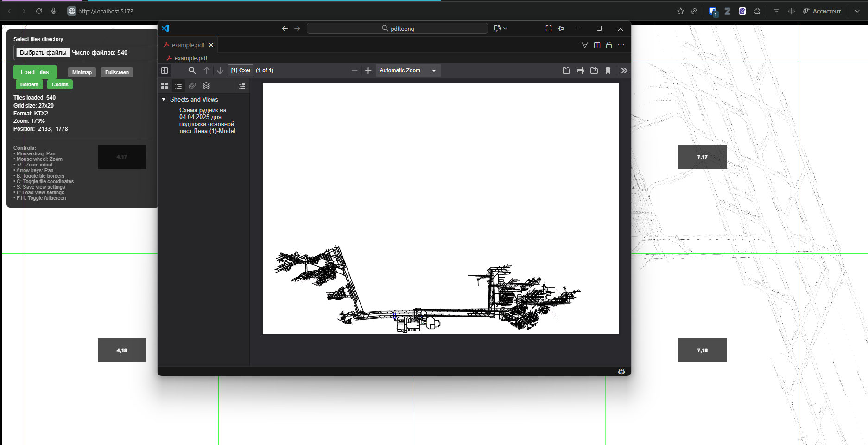This screenshot has height=445, width=868.
Task: Zoom in with the plus icon
Action: (368, 70)
